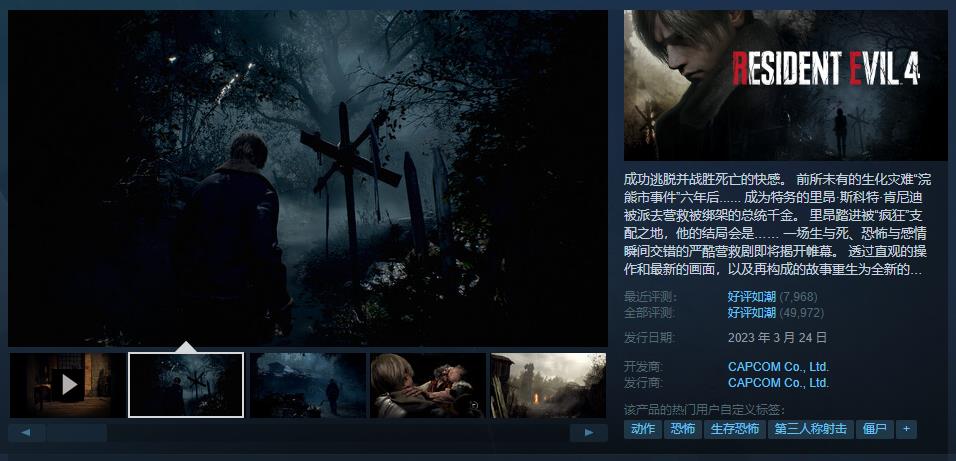Select the dark graveyard cross screenshot thumbnail
The width and height of the screenshot is (956, 461).
(x=186, y=385)
